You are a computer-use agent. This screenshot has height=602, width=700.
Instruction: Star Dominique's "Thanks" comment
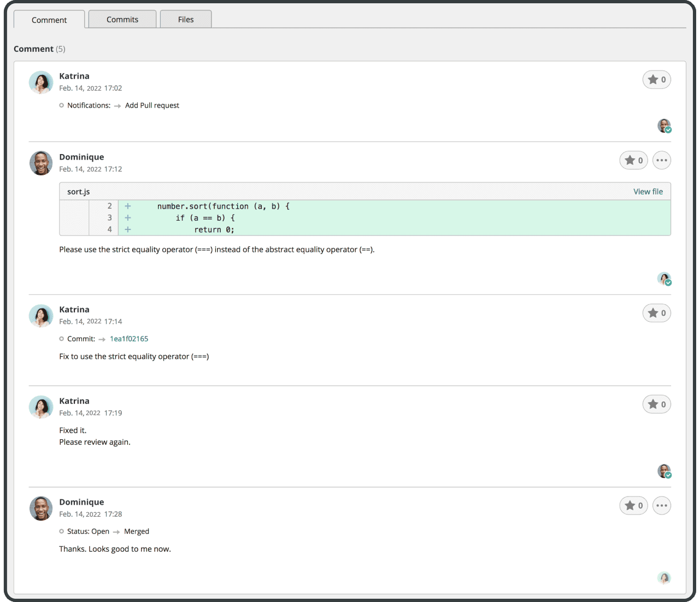633,505
